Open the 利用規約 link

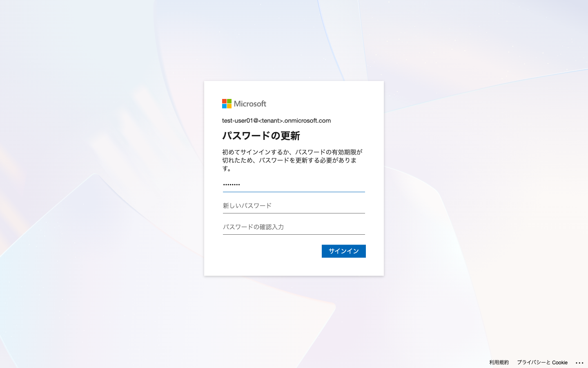point(499,362)
